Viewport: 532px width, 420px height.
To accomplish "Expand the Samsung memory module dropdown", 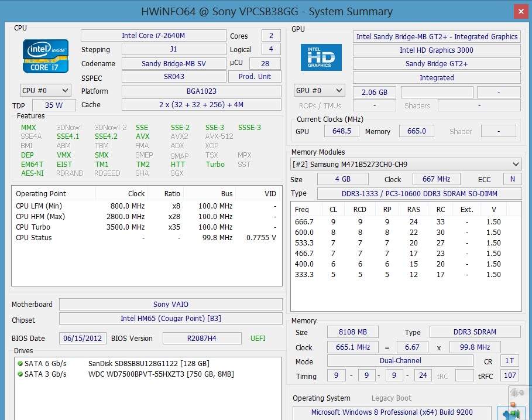I will 406,164.
